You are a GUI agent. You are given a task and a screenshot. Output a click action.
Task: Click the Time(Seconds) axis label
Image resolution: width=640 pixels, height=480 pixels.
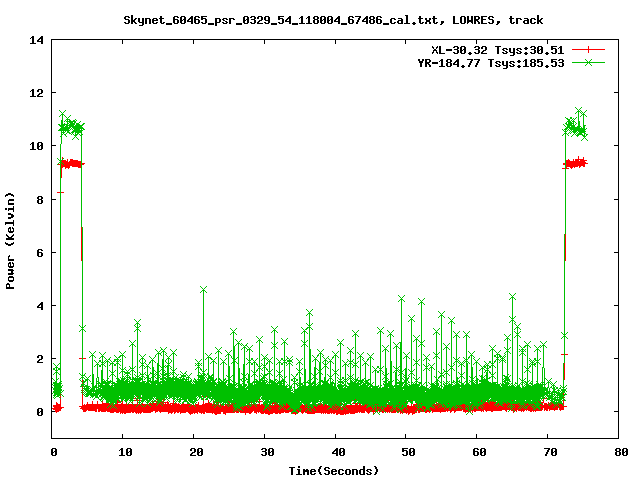point(333,471)
